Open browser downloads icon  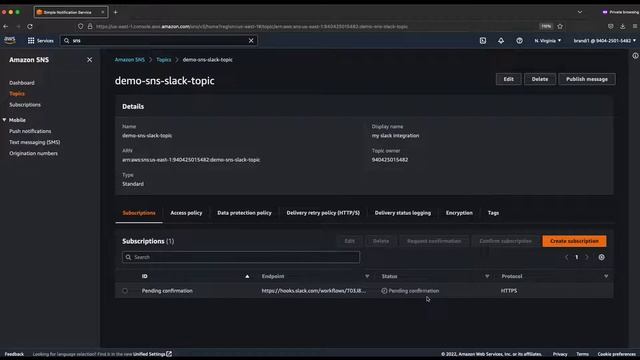622,27
